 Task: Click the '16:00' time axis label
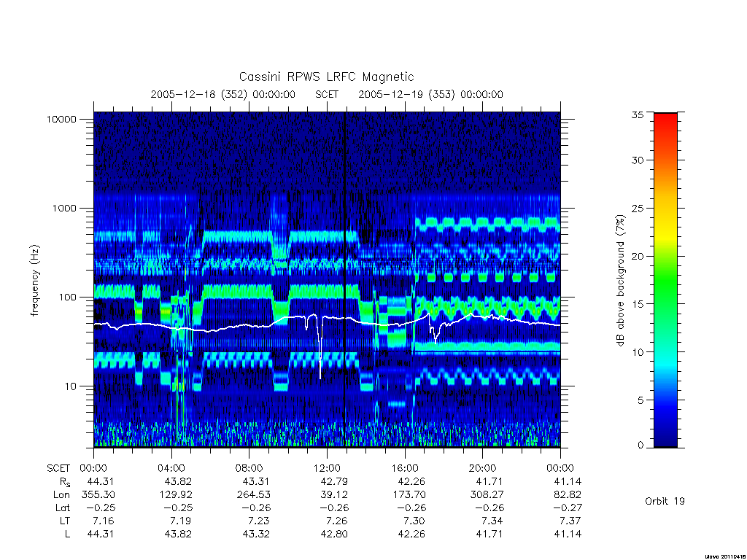405,469
